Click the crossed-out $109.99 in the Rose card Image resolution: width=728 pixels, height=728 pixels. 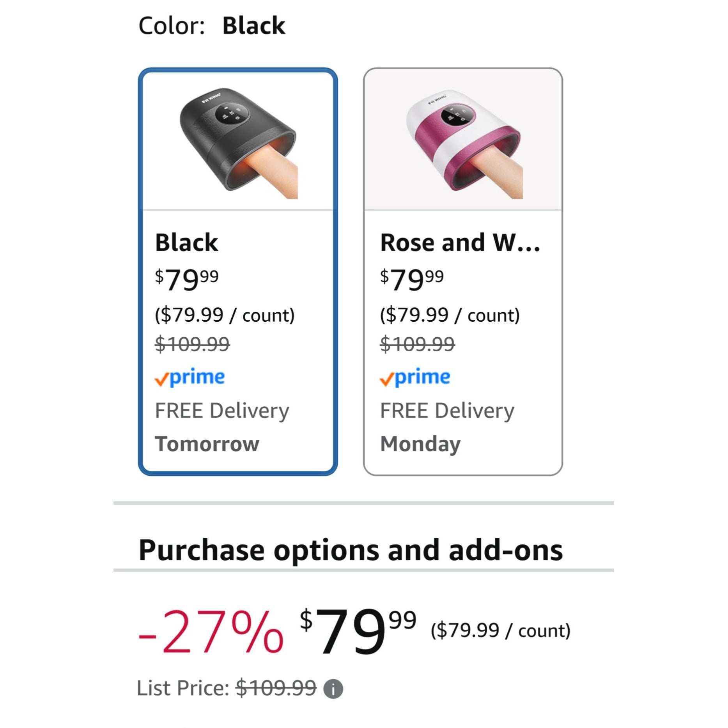pyautogui.click(x=417, y=344)
